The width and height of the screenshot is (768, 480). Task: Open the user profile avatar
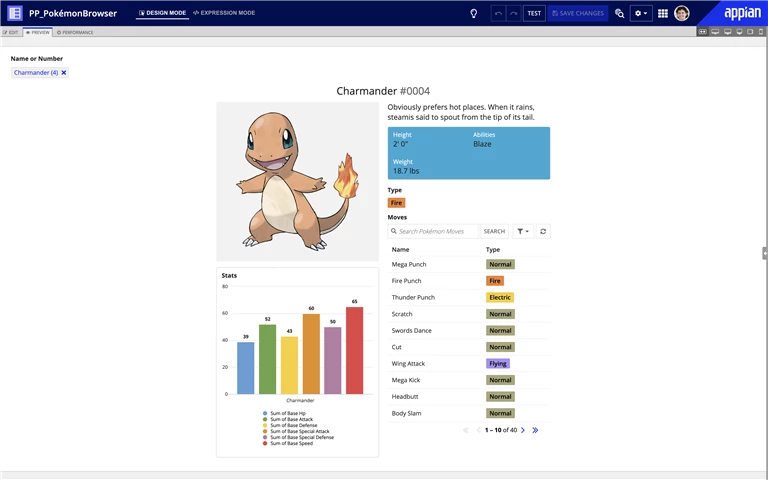click(682, 13)
